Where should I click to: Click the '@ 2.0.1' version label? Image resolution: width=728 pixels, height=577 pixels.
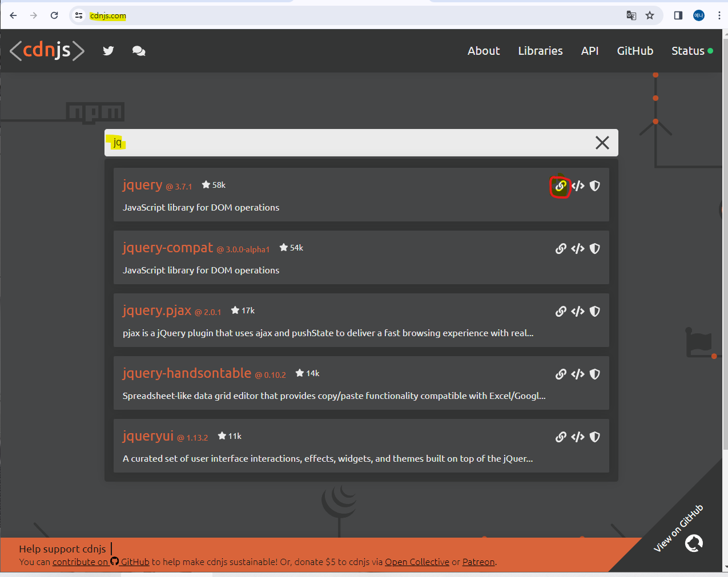coord(208,312)
